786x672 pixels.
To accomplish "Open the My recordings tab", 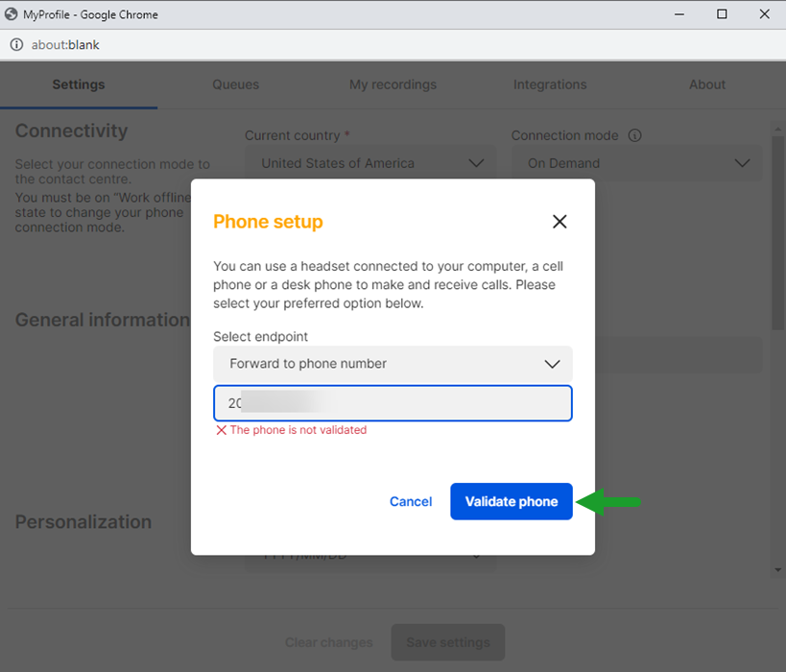I will (x=393, y=84).
